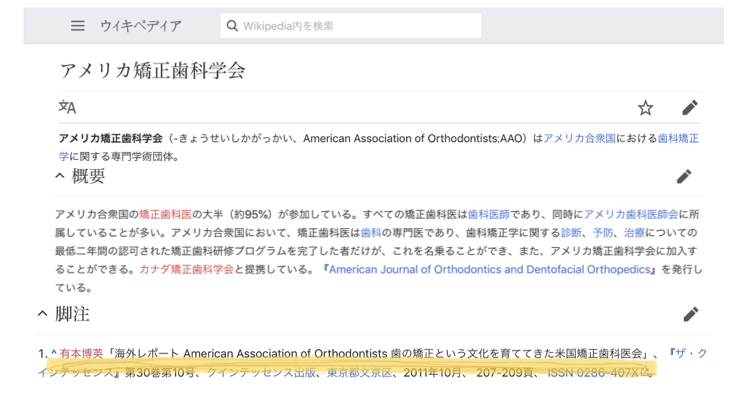Open the red 有本博英 author link
This screenshot has width=738, height=400.
pyautogui.click(x=81, y=353)
